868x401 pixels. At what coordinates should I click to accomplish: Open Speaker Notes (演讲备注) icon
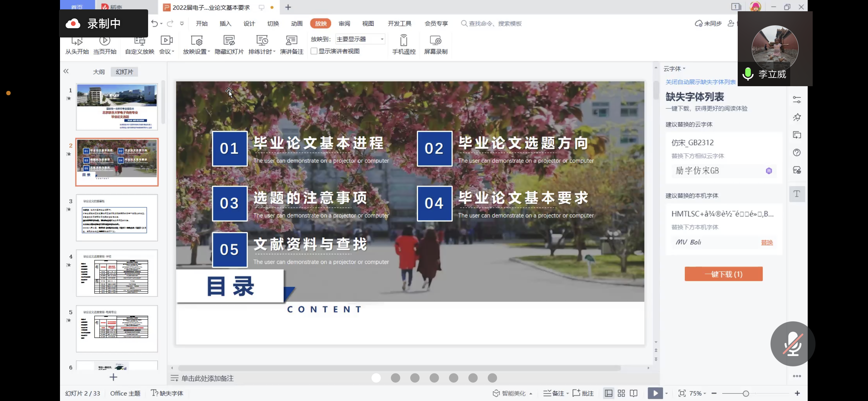pos(292,41)
